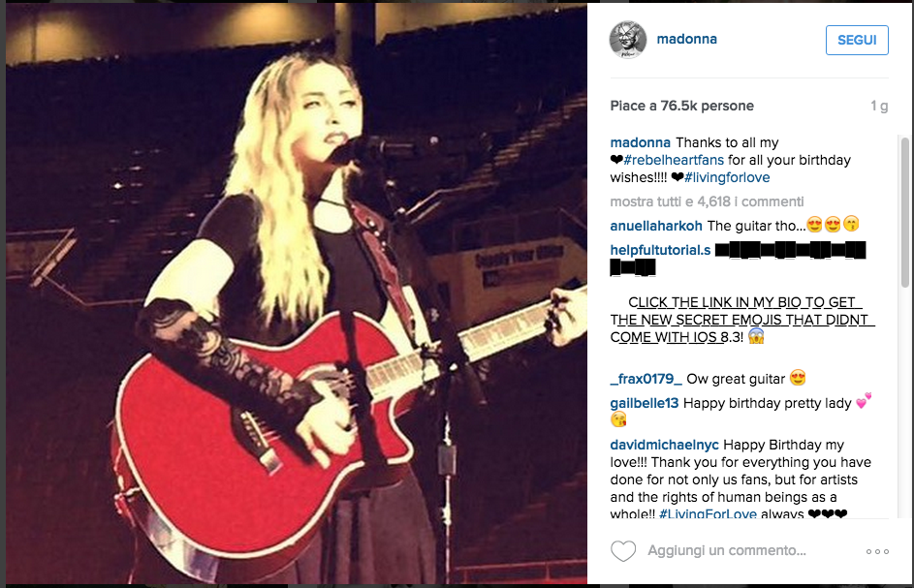Click the 76.5k likes count
Screen dimensions: 914x588
coord(682,106)
